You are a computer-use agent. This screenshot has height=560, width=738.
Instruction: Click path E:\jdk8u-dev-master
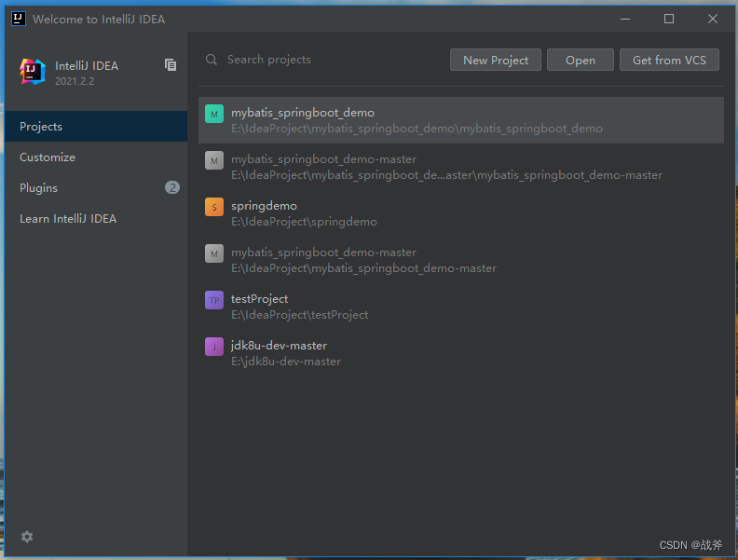(x=286, y=362)
